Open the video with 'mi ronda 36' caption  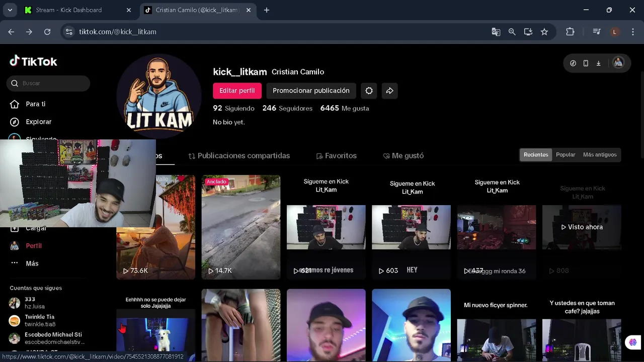click(x=497, y=227)
